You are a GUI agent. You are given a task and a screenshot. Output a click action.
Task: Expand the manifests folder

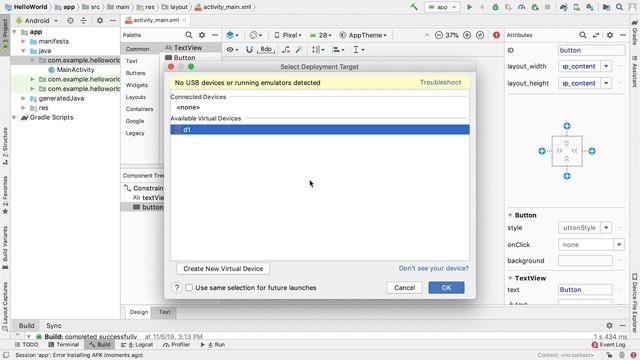[x=23, y=41]
